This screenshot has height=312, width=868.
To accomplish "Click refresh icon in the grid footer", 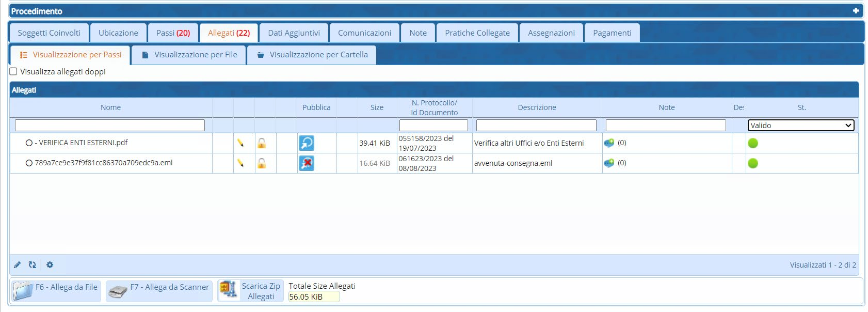I will tap(33, 265).
